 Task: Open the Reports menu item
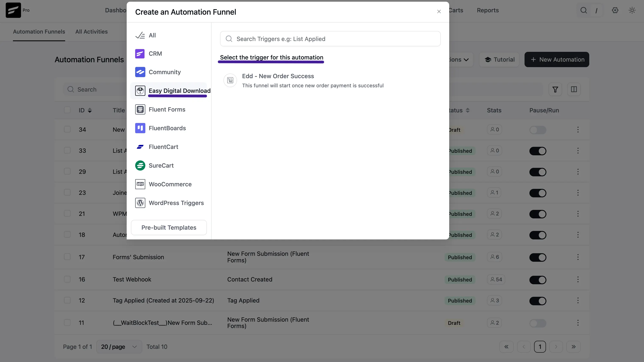click(x=487, y=10)
